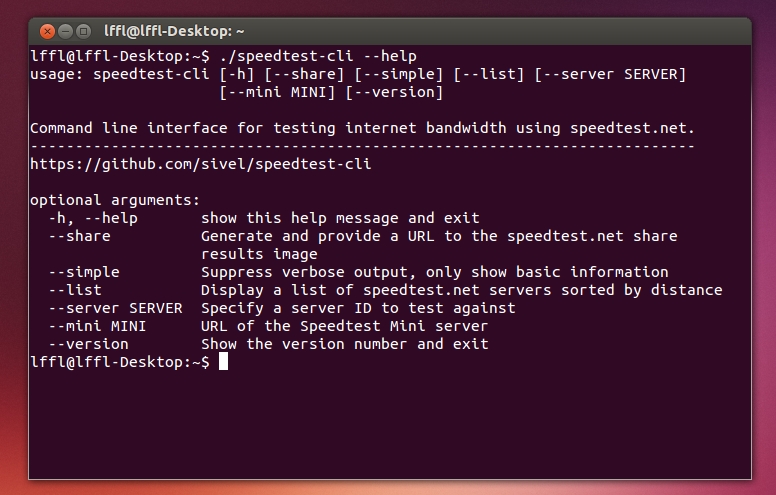Click the --simple option in arguments list
The height and width of the screenshot is (495, 776).
click(84, 272)
